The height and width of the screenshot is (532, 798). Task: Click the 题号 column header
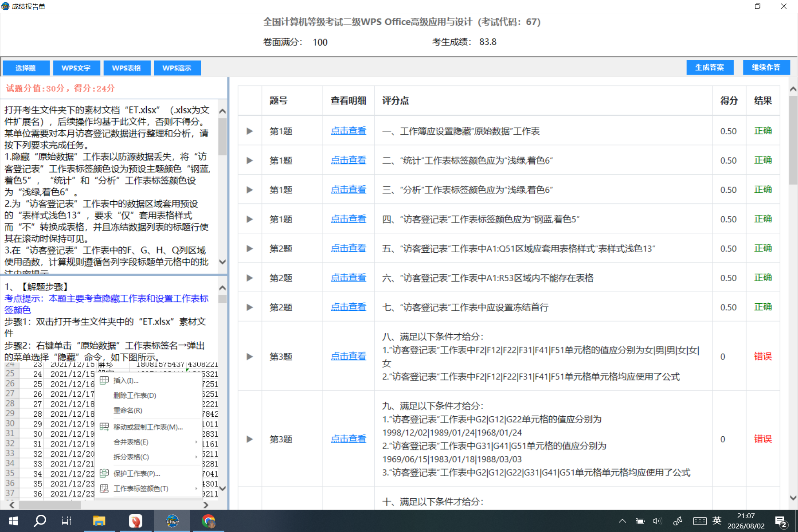(278, 101)
